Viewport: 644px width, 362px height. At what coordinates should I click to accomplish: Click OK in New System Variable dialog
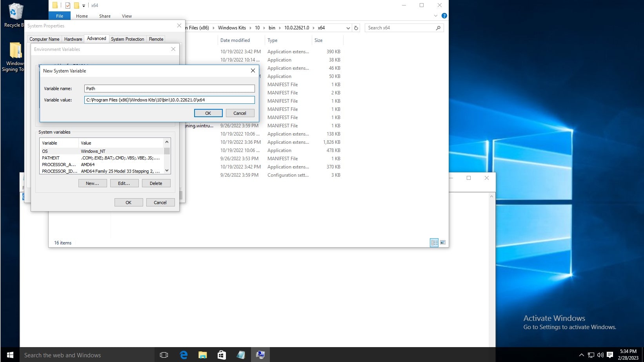tap(208, 113)
